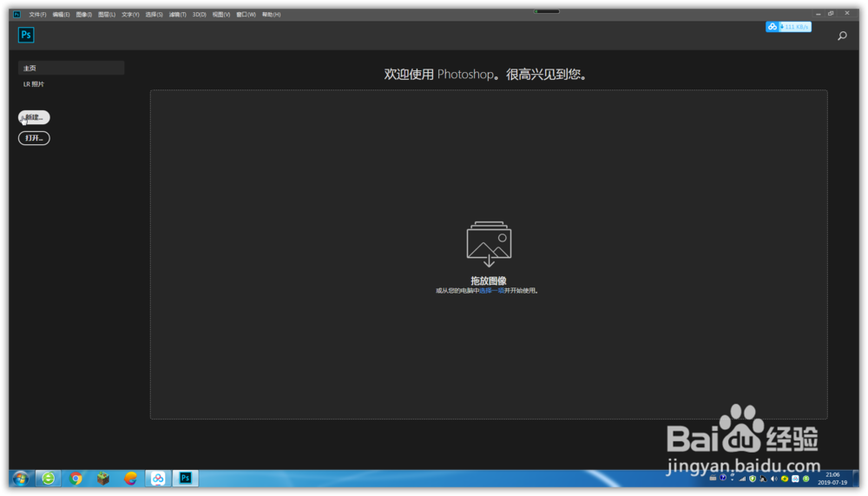Screen dimensions: 868x496
Task: Click the drag-and-drop image icon
Action: (x=489, y=244)
